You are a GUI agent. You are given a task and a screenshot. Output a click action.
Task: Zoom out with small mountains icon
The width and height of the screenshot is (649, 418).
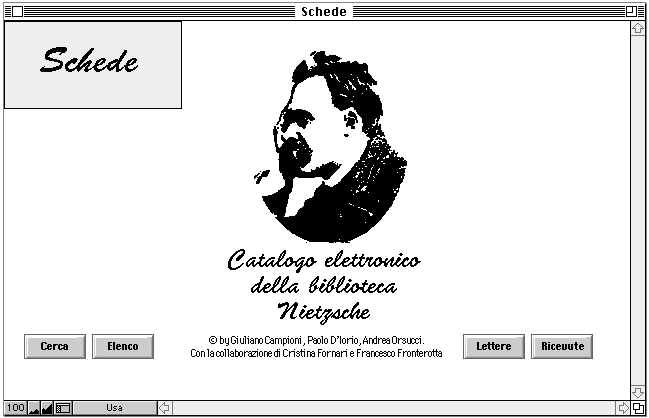click(34, 408)
